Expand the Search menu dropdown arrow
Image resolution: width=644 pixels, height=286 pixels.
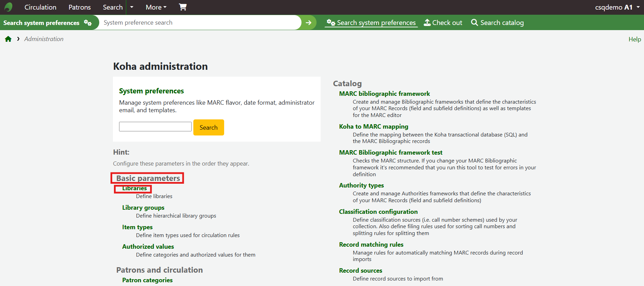click(132, 7)
